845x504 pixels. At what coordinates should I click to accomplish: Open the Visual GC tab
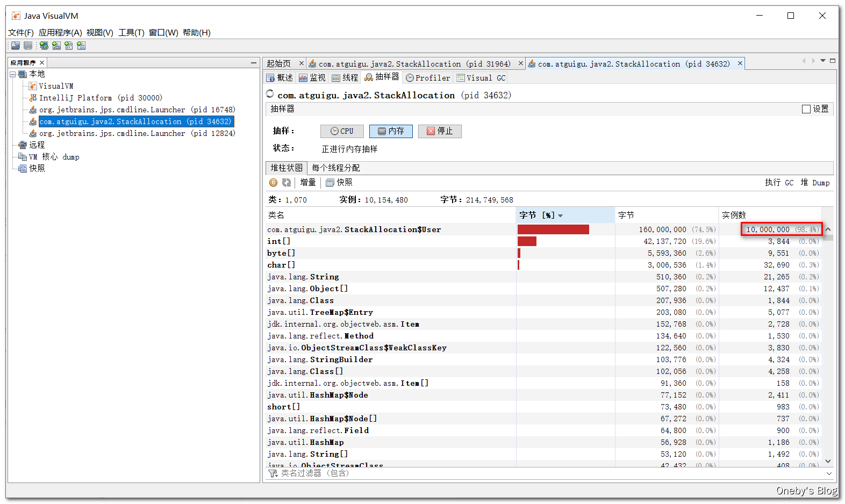pyautogui.click(x=481, y=78)
